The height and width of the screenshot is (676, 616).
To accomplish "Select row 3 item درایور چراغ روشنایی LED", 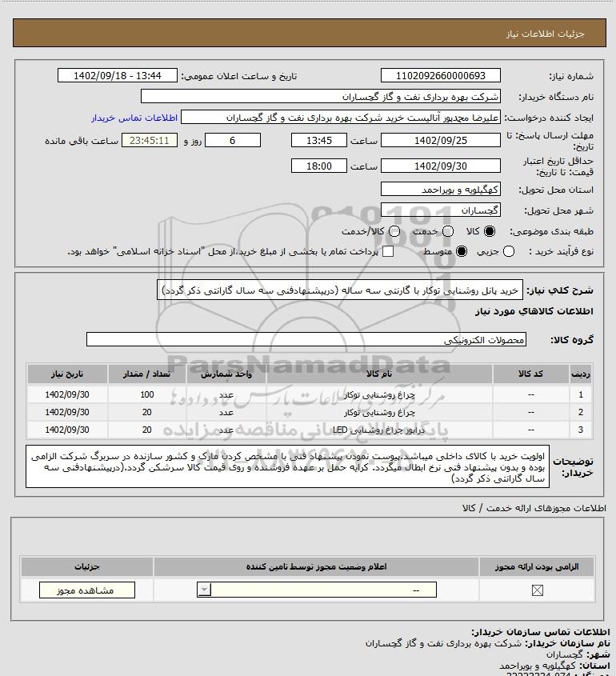I will coord(379,430).
